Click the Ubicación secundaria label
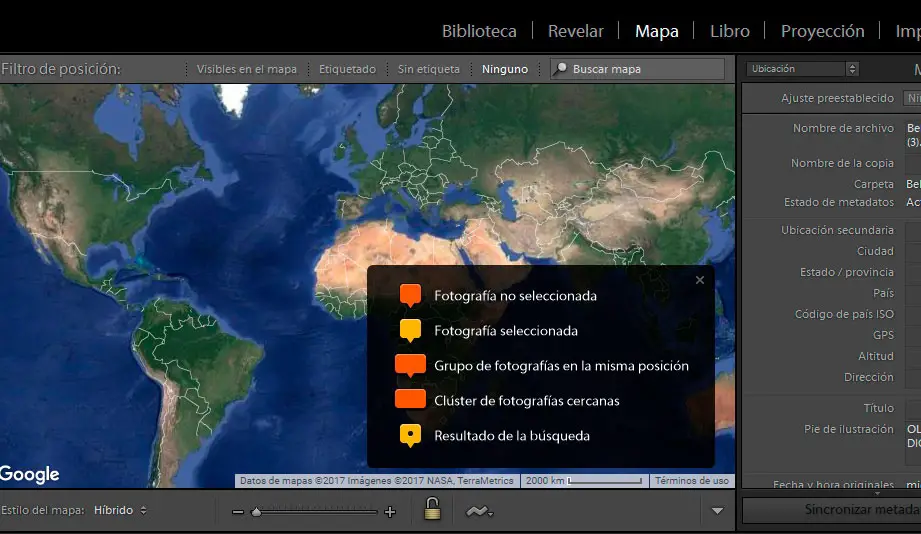 837,230
